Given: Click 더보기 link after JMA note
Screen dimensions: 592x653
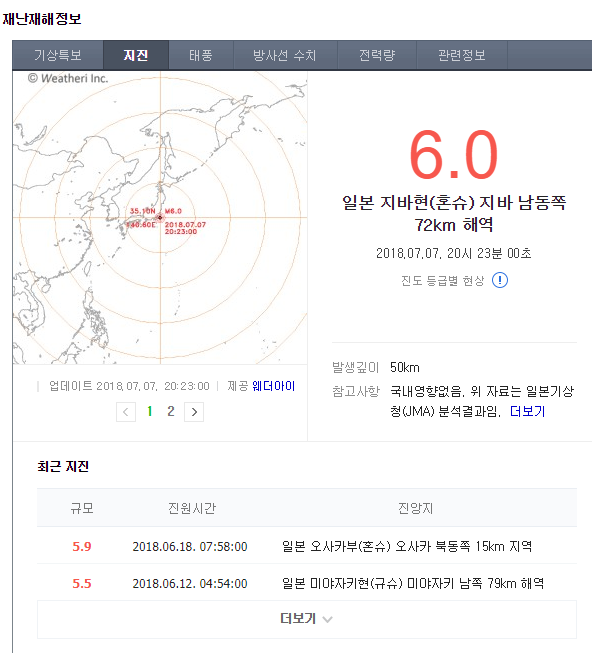Looking at the screenshot, I should pyautogui.click(x=527, y=411).
